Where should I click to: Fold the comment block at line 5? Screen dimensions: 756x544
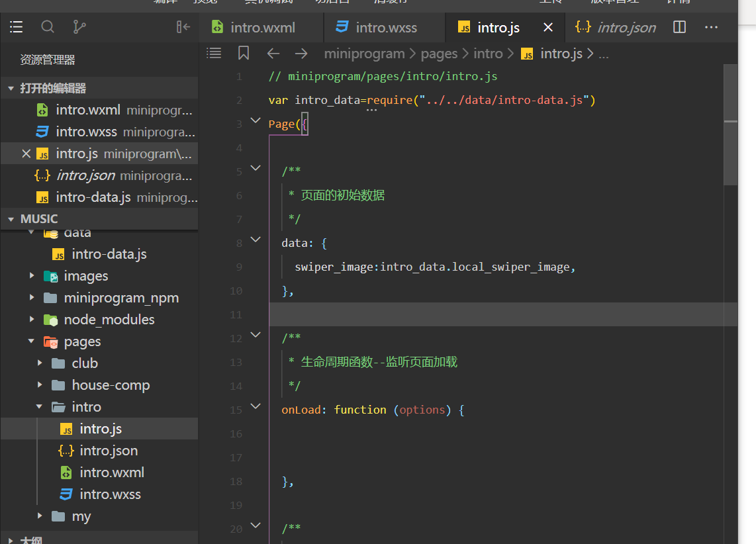[256, 168]
